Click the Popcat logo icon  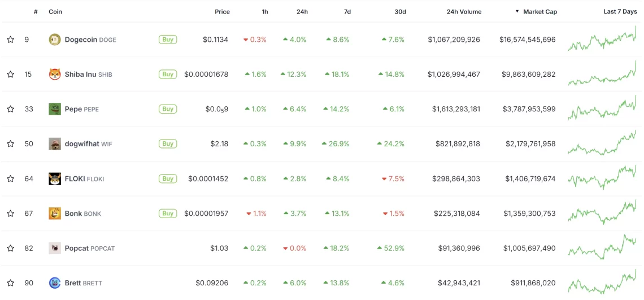coord(55,248)
